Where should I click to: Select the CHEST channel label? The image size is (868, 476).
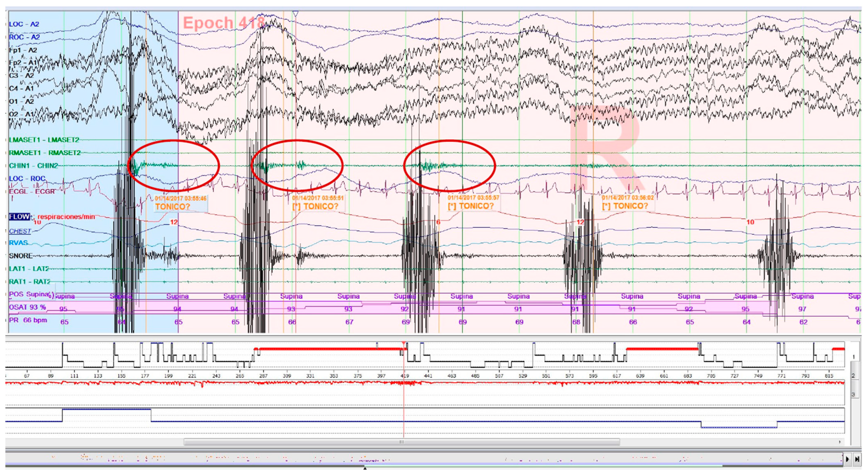click(20, 231)
